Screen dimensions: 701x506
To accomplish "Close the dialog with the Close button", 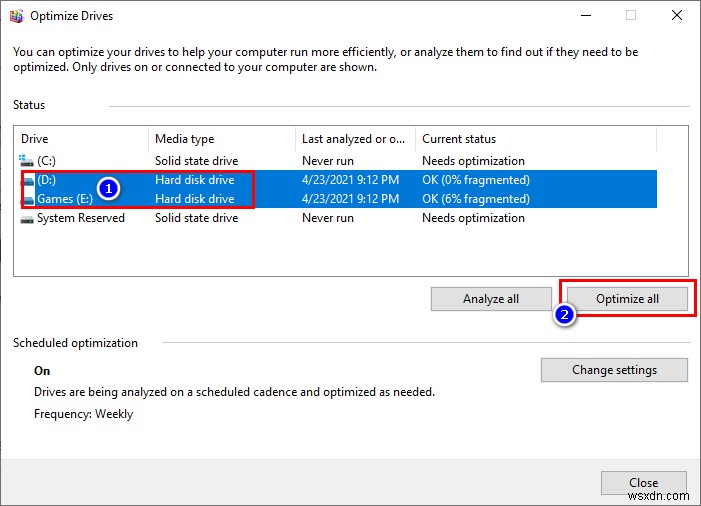I will pyautogui.click(x=643, y=483).
